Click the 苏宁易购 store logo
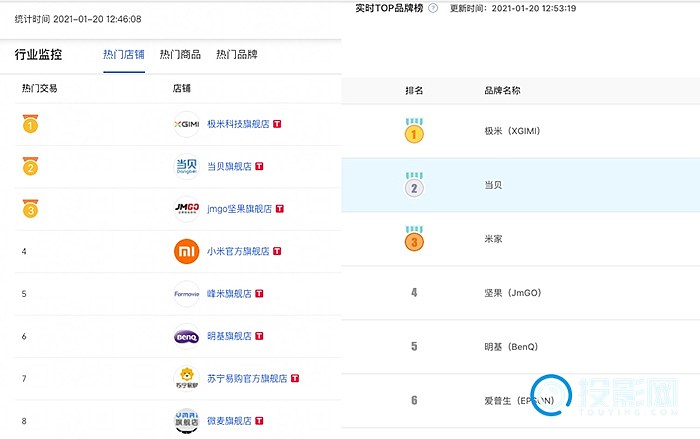This screenshot has height=439, width=700. (x=187, y=379)
